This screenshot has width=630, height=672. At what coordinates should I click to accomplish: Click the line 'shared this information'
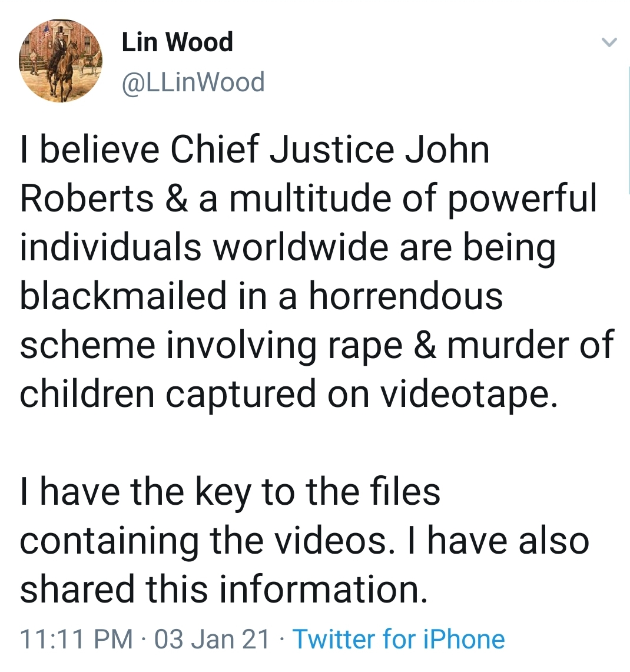224,590
